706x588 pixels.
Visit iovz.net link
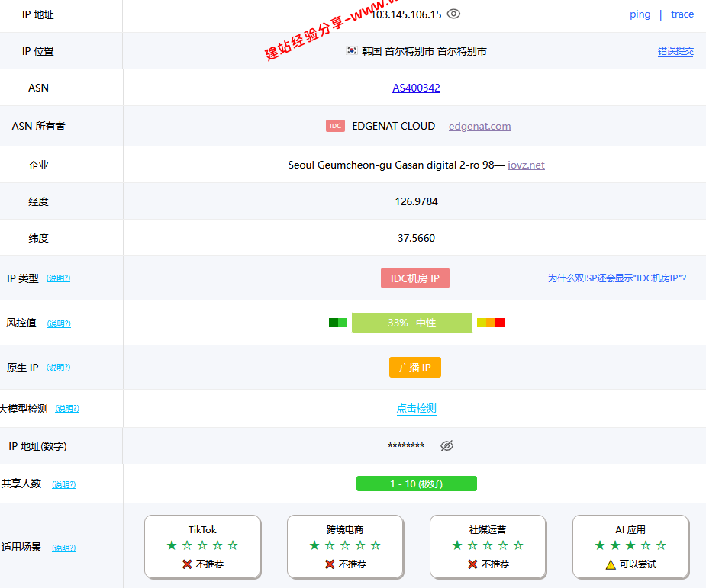526,165
